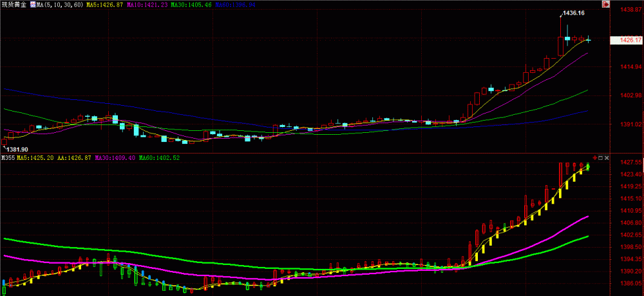Screen dimensions: 644x296
Task: Click the 1410.95 axis label
Action: click(x=631, y=211)
